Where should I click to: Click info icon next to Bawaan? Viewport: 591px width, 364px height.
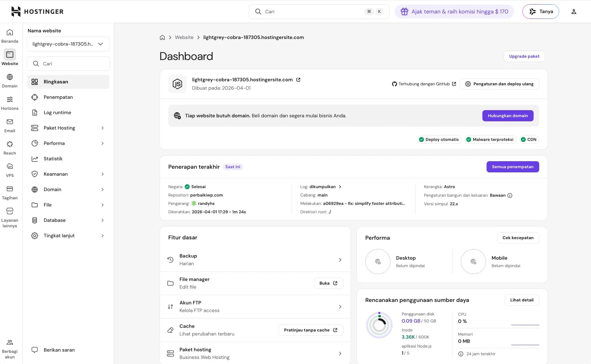click(510, 195)
